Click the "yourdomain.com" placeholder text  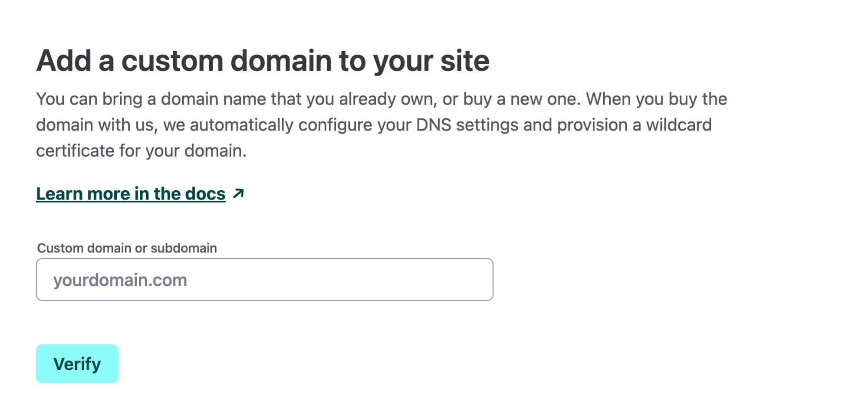coord(120,280)
